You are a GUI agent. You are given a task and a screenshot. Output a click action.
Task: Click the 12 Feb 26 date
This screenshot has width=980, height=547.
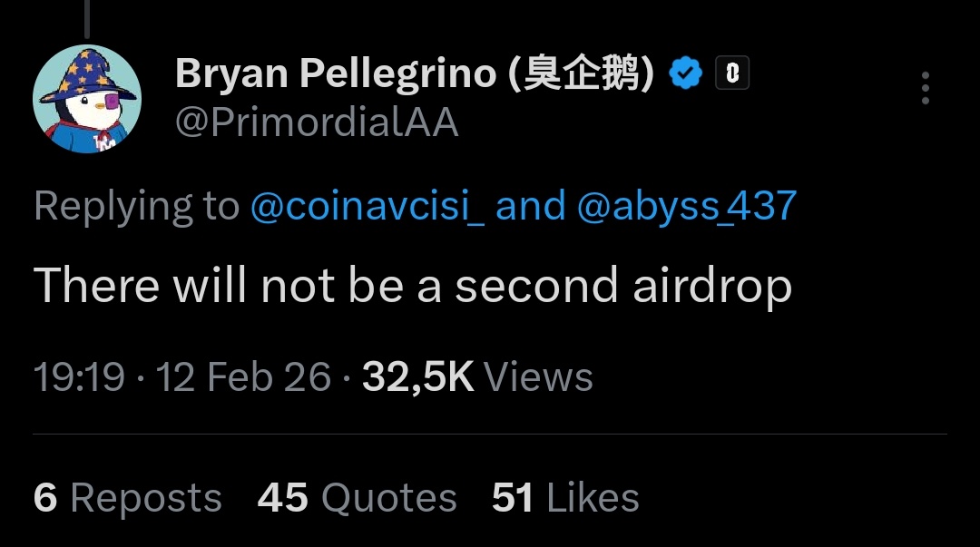click(x=243, y=376)
